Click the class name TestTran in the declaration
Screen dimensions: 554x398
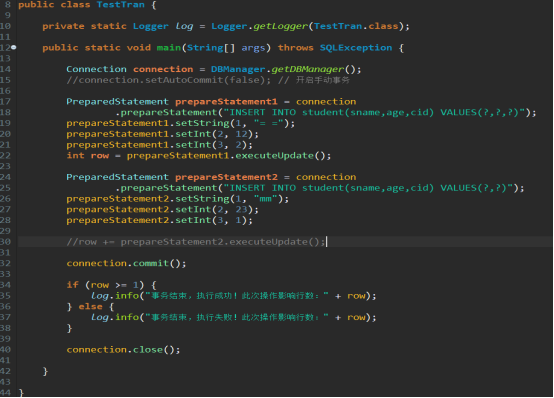[x=120, y=5]
